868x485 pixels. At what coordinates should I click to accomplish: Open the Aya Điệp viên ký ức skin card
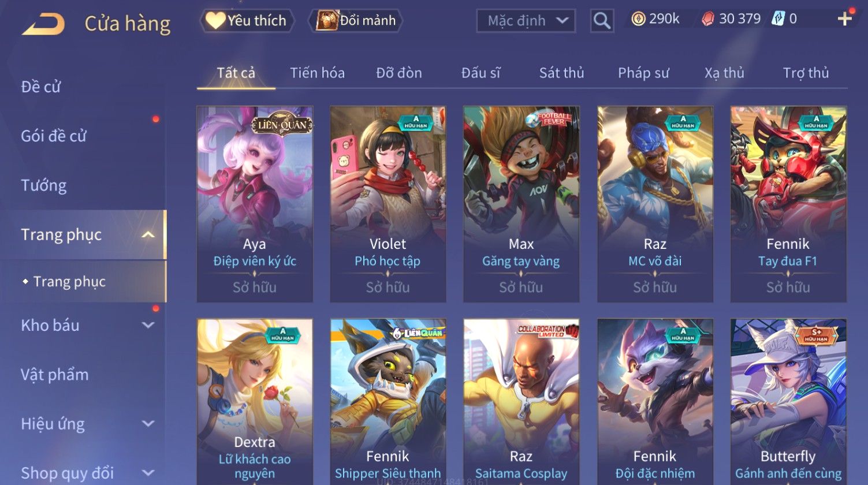click(x=255, y=204)
